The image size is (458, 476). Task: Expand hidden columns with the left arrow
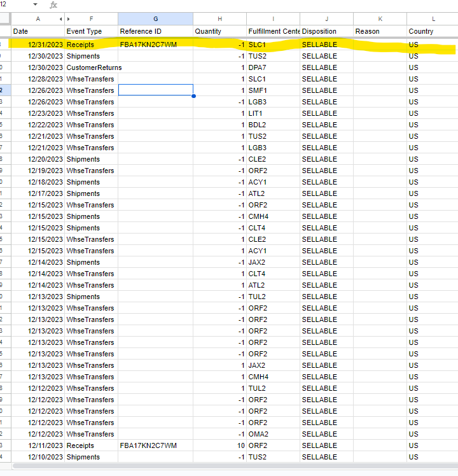coord(61,19)
